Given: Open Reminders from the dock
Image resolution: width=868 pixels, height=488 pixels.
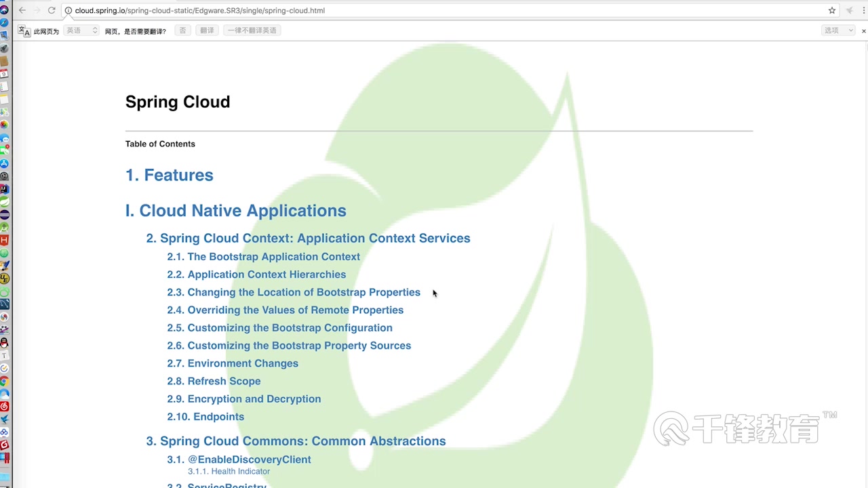Looking at the screenshot, I should pyautogui.click(x=4, y=87).
